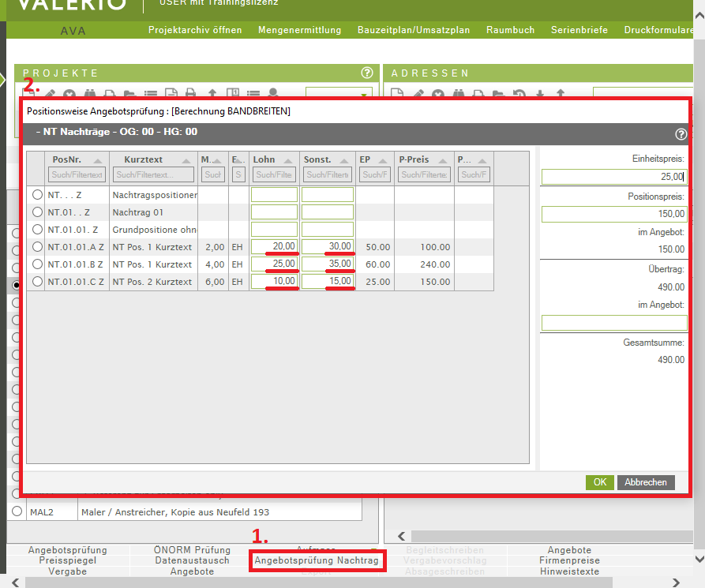Select radio button for NT.01.01.C Z row
The width and height of the screenshot is (705, 588).
tap(37, 282)
